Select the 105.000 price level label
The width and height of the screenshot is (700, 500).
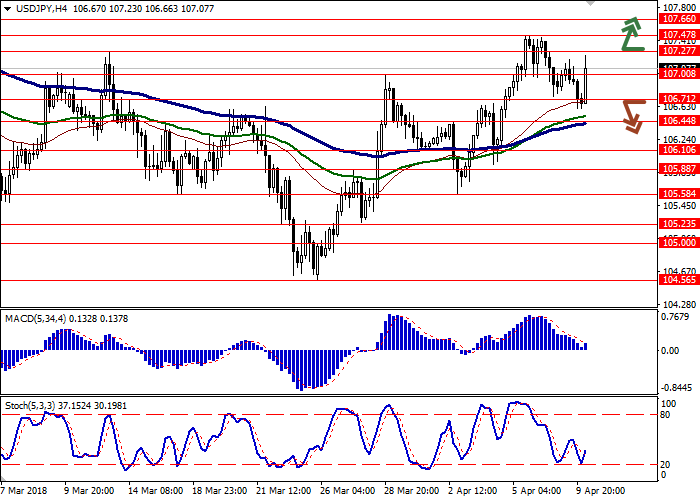click(679, 242)
